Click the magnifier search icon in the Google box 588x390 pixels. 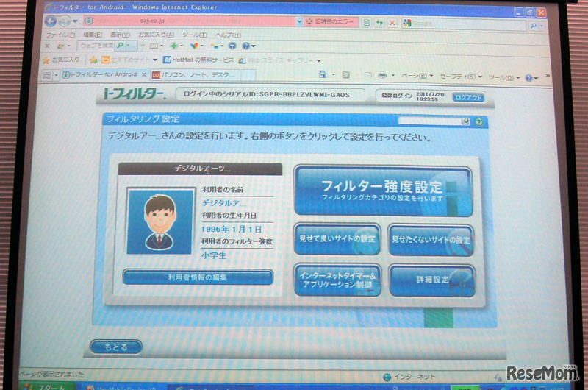tap(534, 26)
